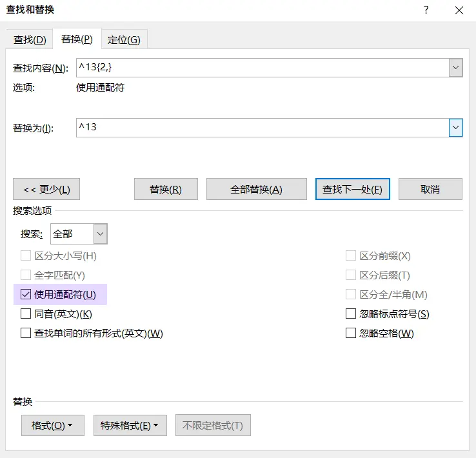Click the help question mark icon
This screenshot has width=476, height=458.
(x=426, y=10)
